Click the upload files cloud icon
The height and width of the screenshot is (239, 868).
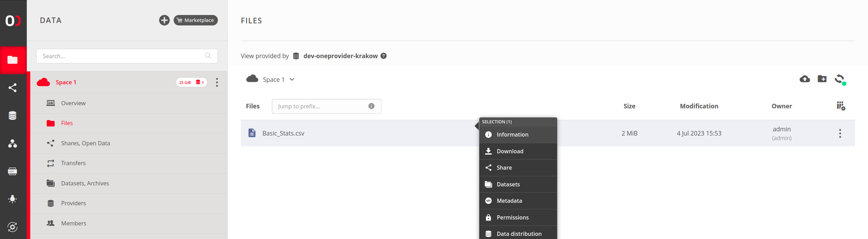805,79
